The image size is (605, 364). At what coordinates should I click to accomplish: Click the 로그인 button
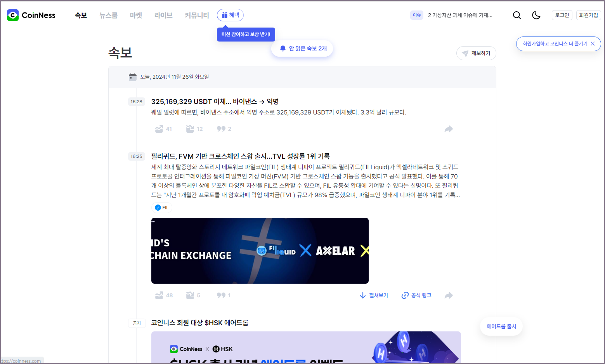coord(562,15)
